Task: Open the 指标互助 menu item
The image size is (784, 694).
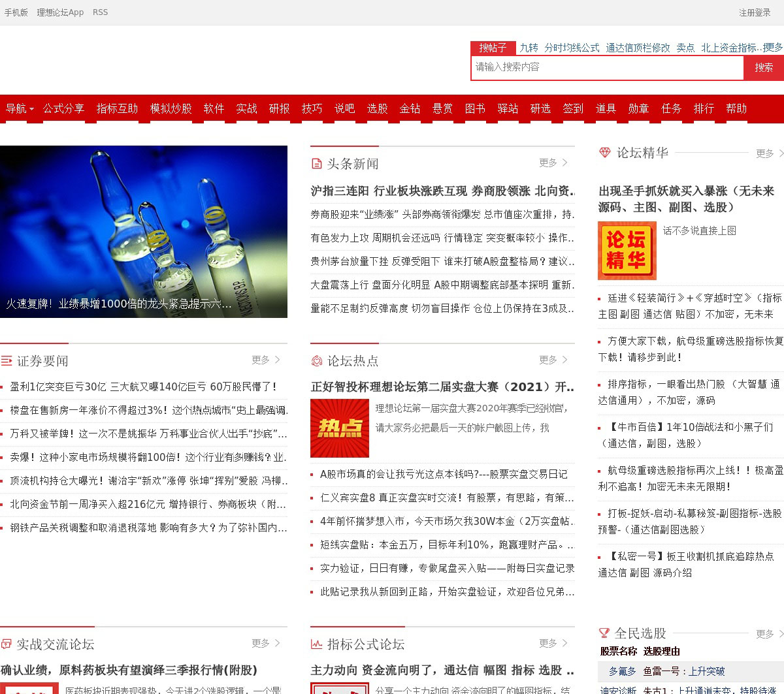Action: pos(117,108)
